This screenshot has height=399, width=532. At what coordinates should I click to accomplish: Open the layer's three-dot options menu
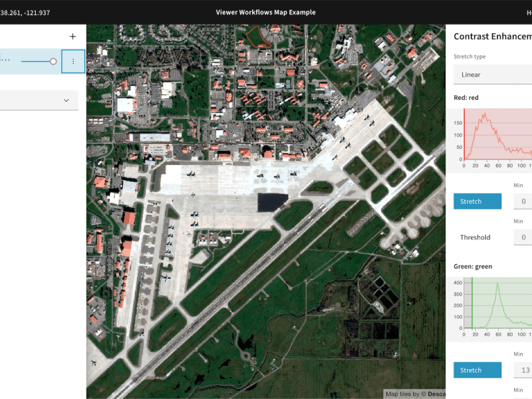[73, 61]
